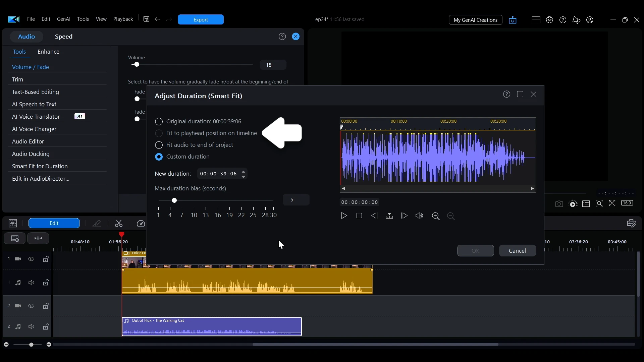The width and height of the screenshot is (644, 362).
Task: Lock video track 1
Action: coord(46,259)
